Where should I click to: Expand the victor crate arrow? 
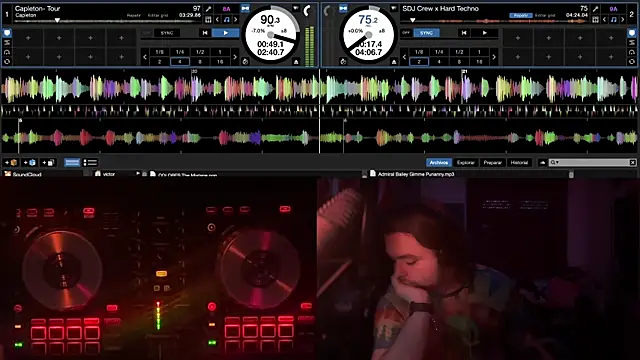(138, 174)
